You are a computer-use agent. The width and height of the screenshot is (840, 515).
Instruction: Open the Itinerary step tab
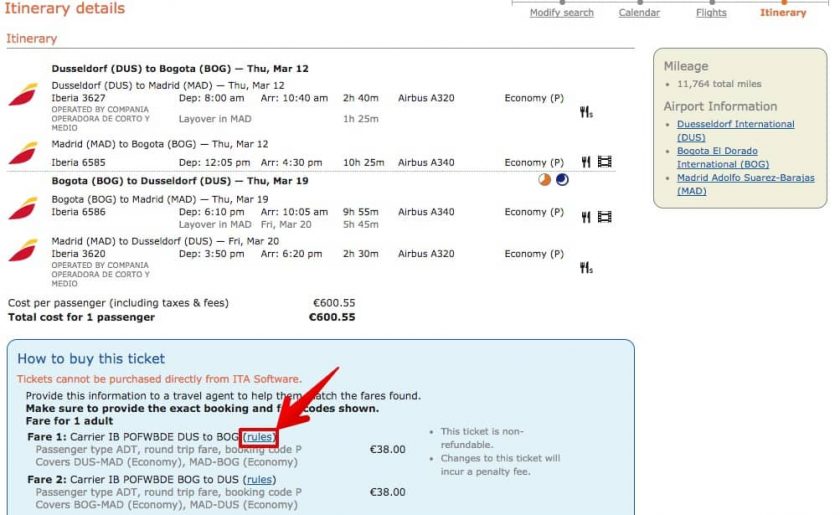click(782, 13)
